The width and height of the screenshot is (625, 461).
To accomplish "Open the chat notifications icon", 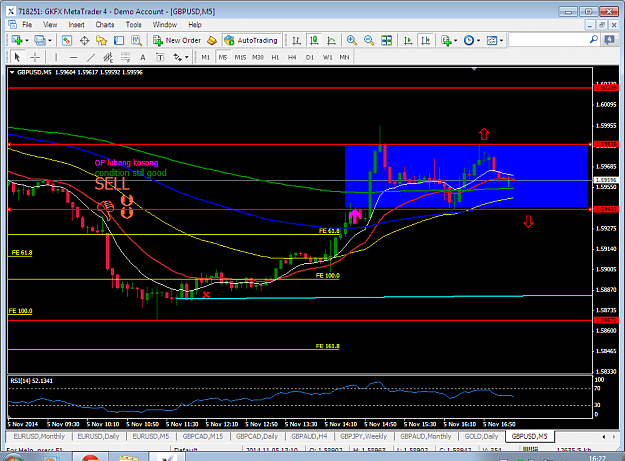I will point(609,40).
